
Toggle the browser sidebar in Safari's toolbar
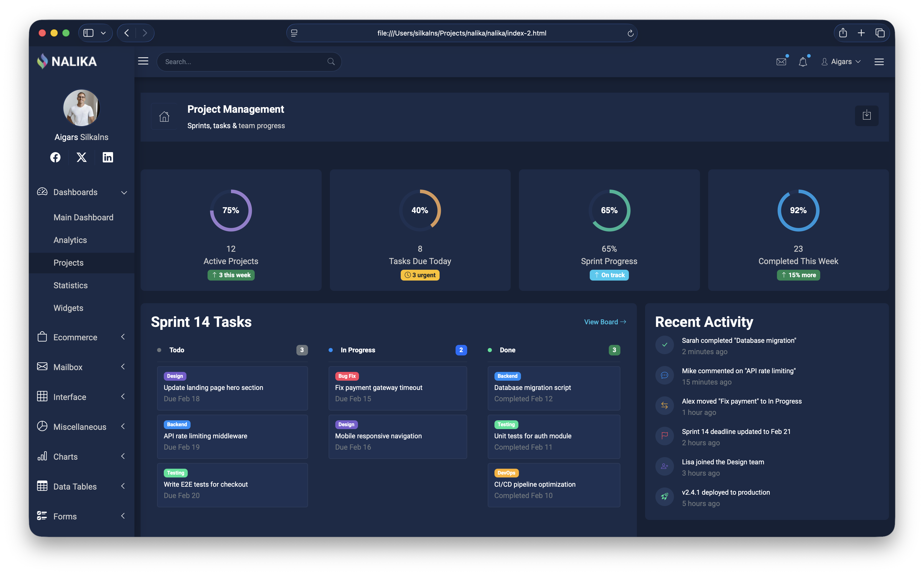click(x=88, y=33)
